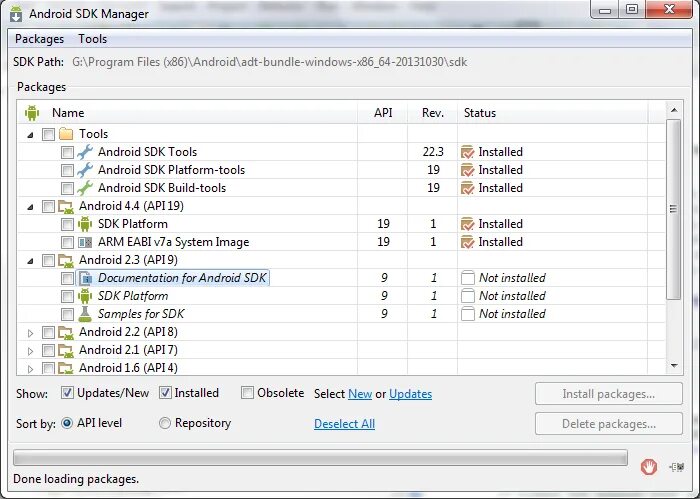Enable the Obsolete checkbox
Viewport: 700px width, 499px height.
(247, 393)
